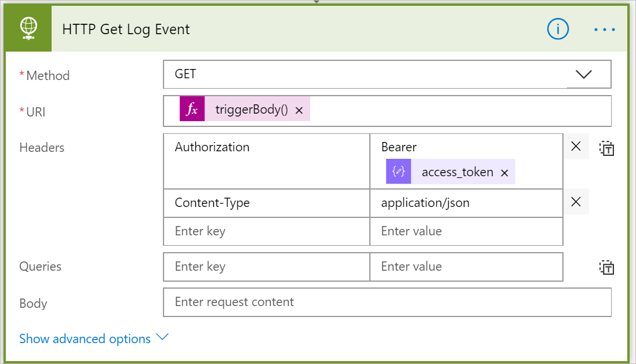Open the info icon in header
Viewport: 636px width, 364px height.
coord(558,29)
